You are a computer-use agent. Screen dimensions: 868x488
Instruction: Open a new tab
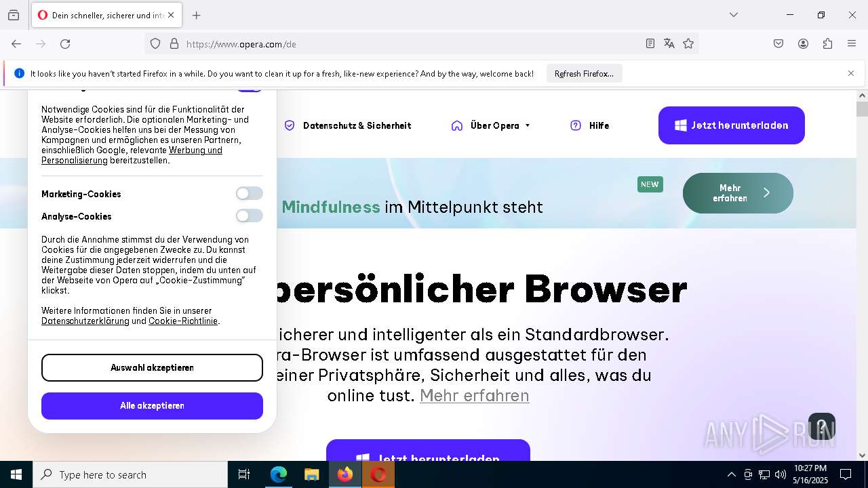point(197,15)
